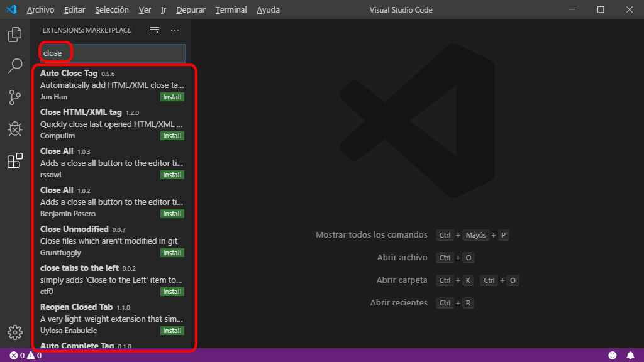
Task: Open the Depurar menu
Action: coord(191,10)
